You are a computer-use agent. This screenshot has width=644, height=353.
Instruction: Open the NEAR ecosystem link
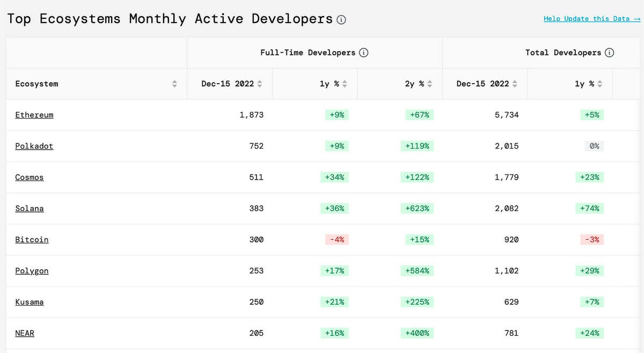pyautogui.click(x=25, y=333)
